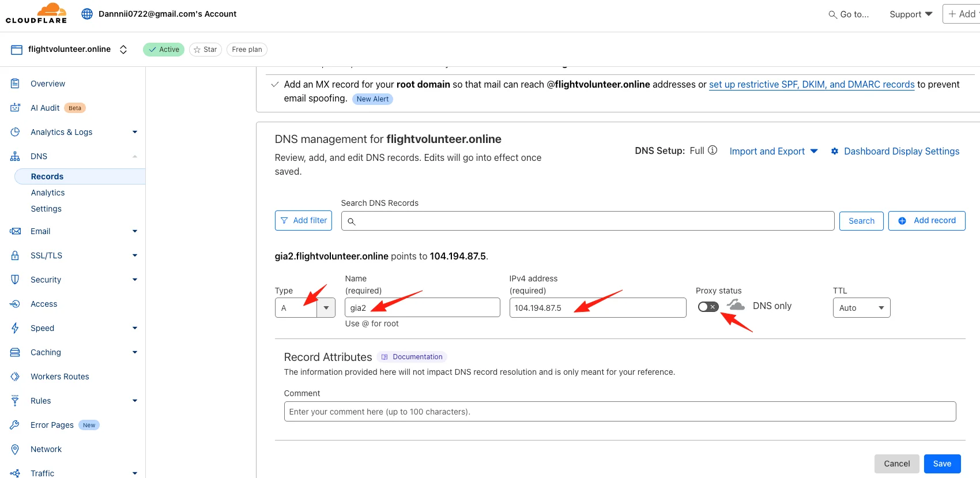980x478 pixels.
Task: Click the site window icon beside flightvolunteer.online
Action: click(17, 50)
